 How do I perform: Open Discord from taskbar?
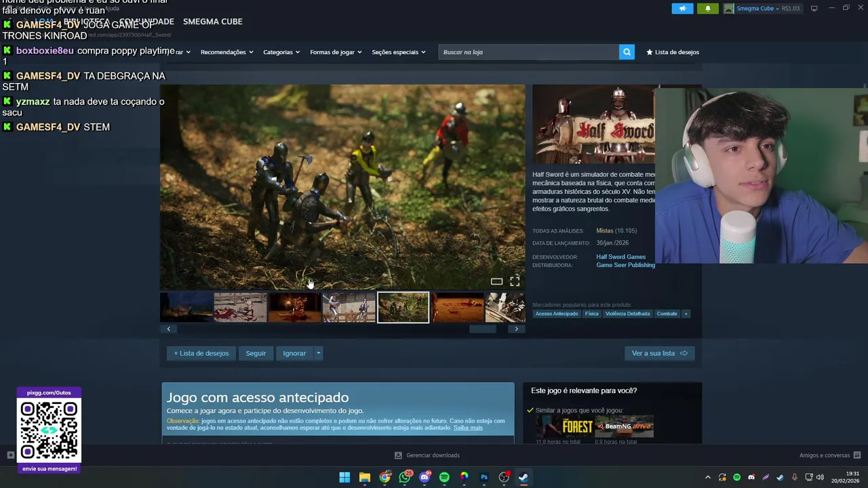[425, 477]
